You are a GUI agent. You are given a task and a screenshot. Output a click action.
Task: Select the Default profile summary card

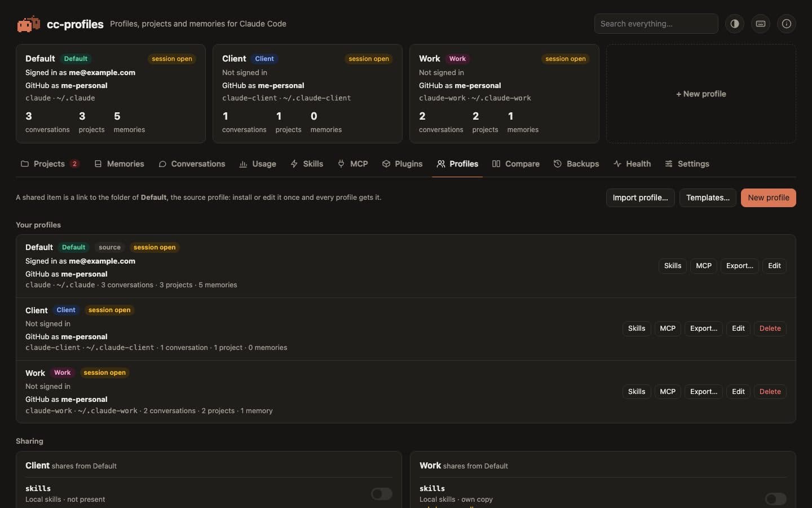111,94
